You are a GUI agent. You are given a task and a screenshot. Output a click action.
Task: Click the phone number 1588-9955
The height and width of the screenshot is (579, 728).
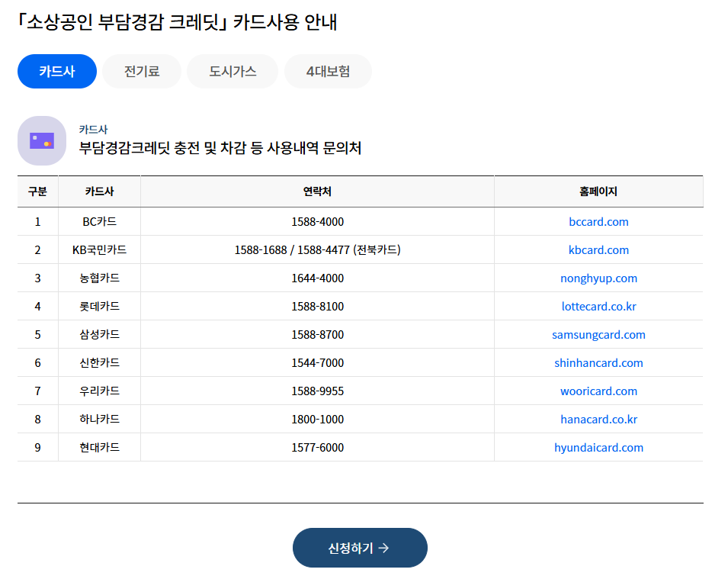[x=318, y=391]
